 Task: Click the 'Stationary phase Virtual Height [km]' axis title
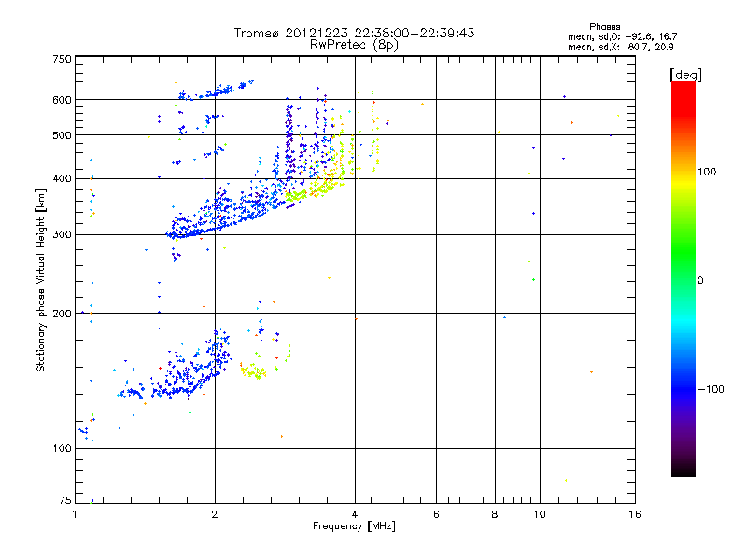coord(40,280)
